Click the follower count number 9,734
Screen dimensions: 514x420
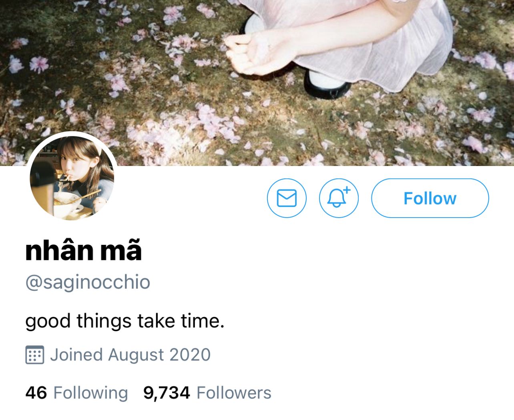pyautogui.click(x=167, y=393)
